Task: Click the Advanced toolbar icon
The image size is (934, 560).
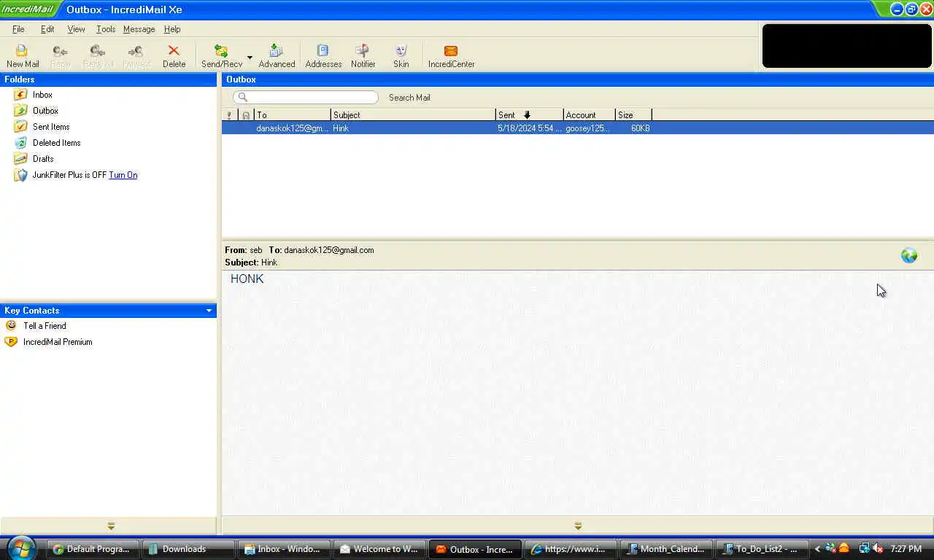Action: (277, 56)
